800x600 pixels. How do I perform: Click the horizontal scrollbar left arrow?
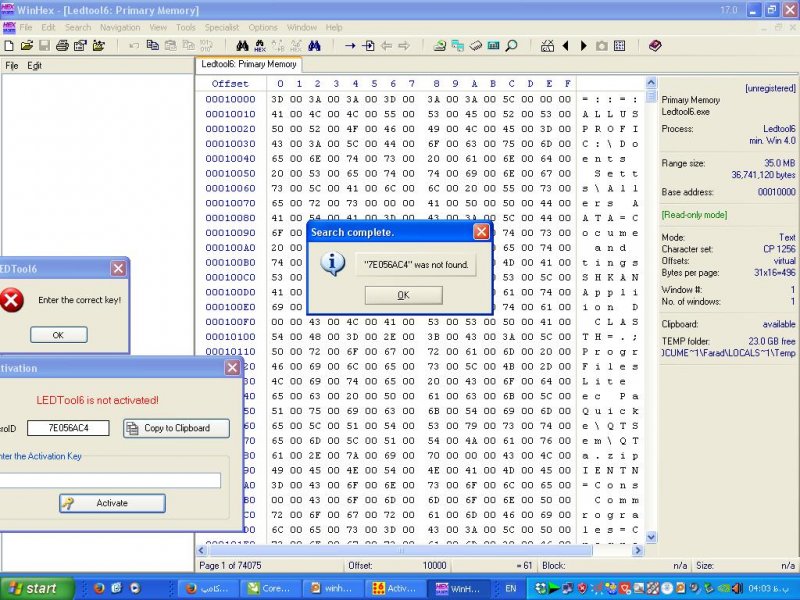[x=201, y=550]
